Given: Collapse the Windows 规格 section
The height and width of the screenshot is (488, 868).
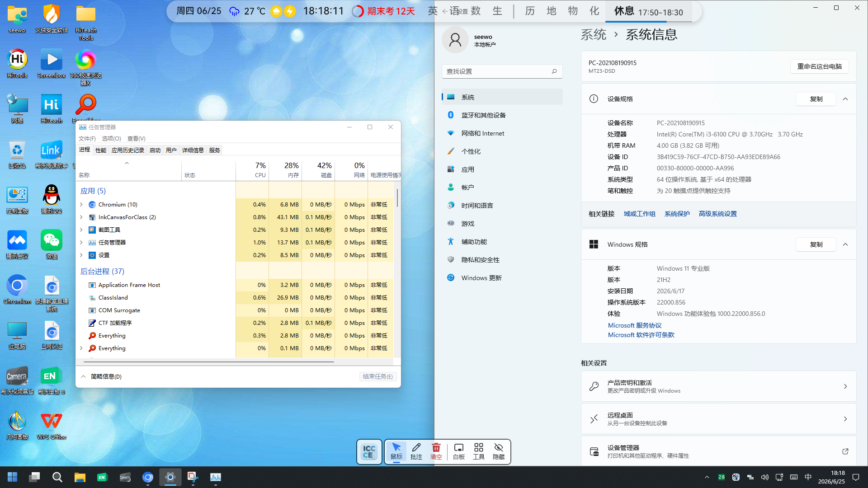Looking at the screenshot, I should click(845, 244).
